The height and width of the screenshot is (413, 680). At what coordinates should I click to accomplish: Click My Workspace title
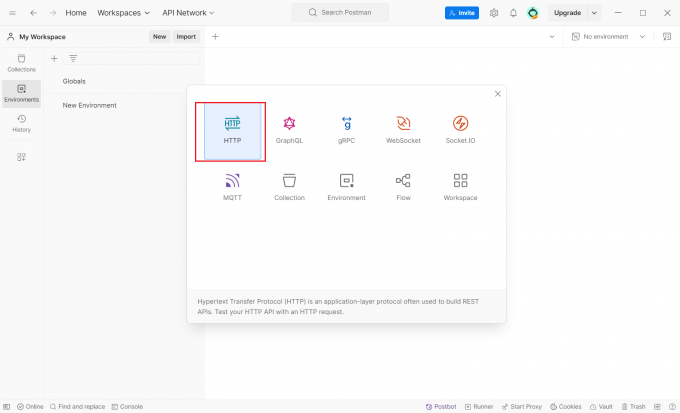tap(42, 37)
